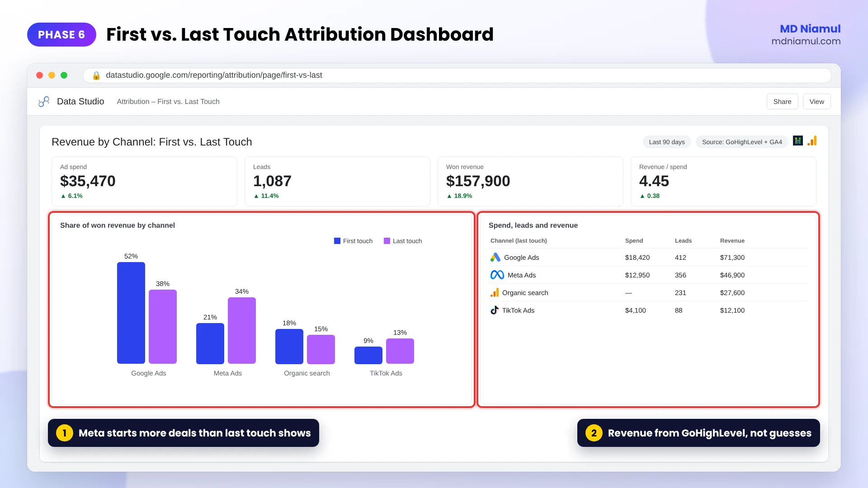
Task: Click the 231 organic leads cell
Action: click(680, 293)
